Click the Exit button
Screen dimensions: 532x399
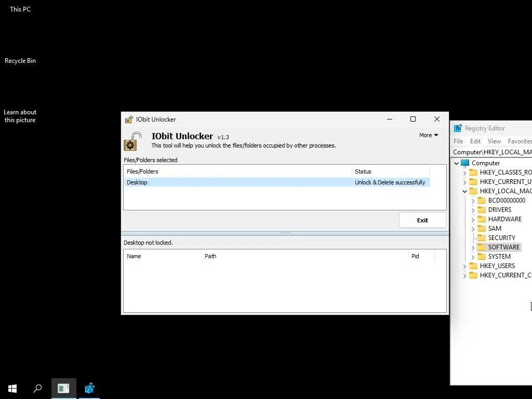(x=422, y=220)
